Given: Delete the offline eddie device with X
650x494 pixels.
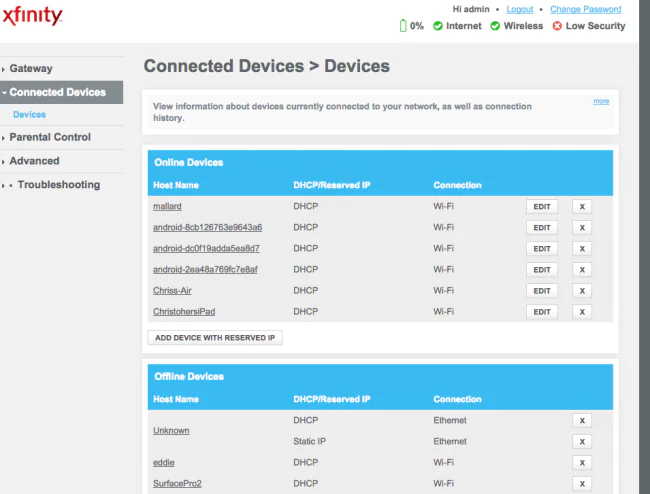Looking at the screenshot, I should coord(581,463).
